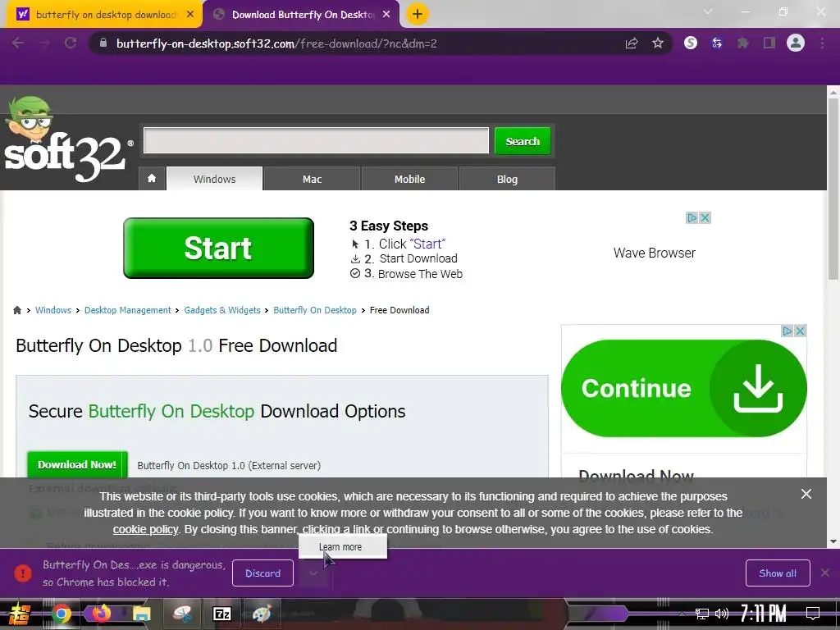Toggle the browser side panel icon
Image resolution: width=840 pixels, height=630 pixels.
(x=769, y=43)
